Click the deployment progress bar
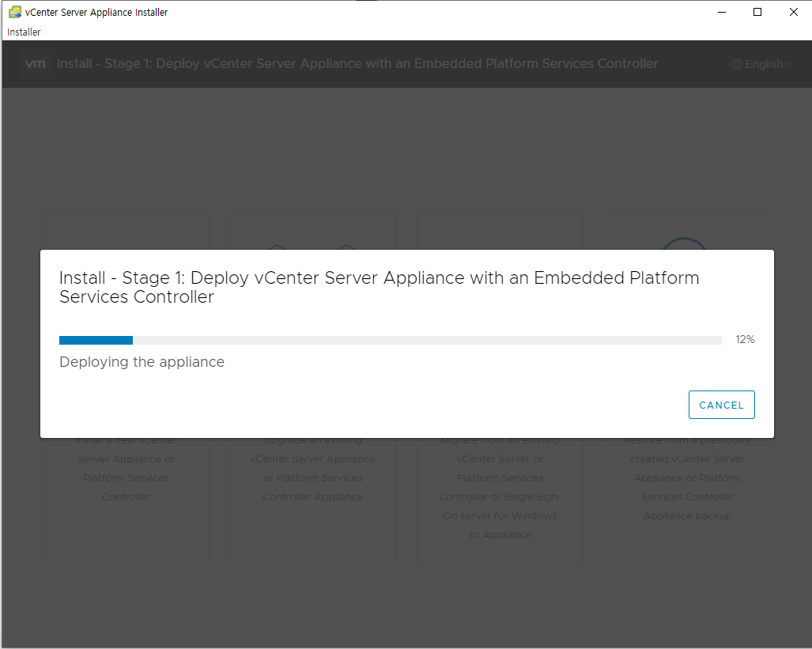Screen dimensions: 812x649 click(391, 340)
